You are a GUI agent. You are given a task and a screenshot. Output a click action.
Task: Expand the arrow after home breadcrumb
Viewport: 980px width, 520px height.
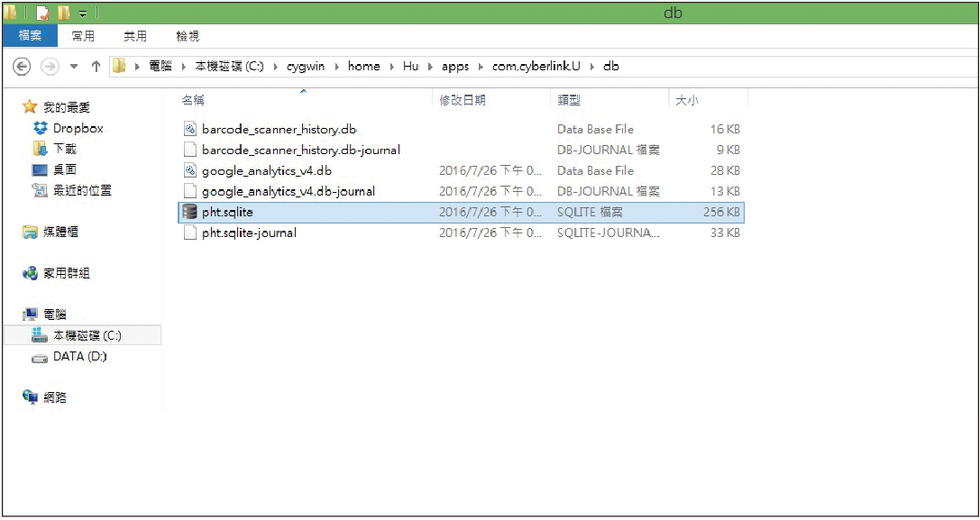tap(391, 67)
